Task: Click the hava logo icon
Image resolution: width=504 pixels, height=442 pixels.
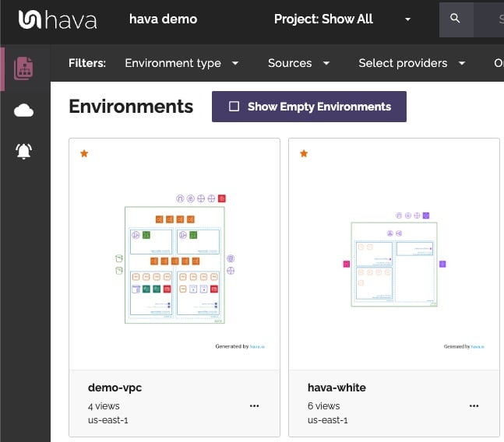Action: 30,19
